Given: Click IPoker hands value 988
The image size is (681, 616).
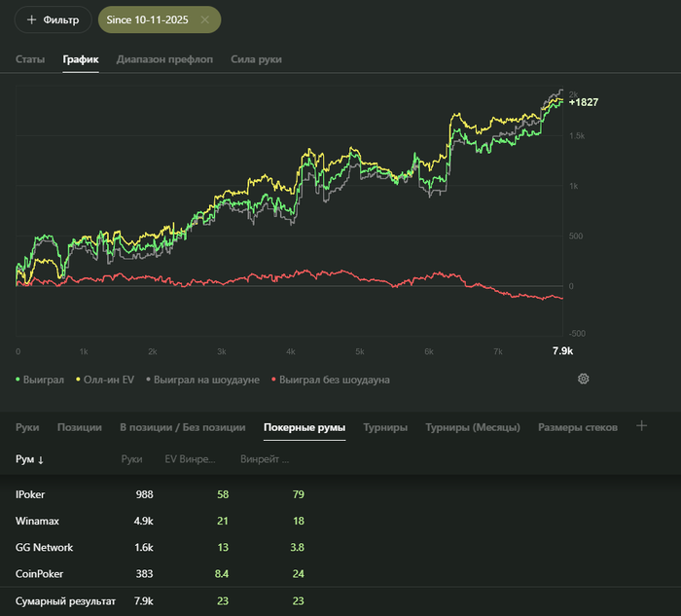Looking at the screenshot, I should 144,494.
